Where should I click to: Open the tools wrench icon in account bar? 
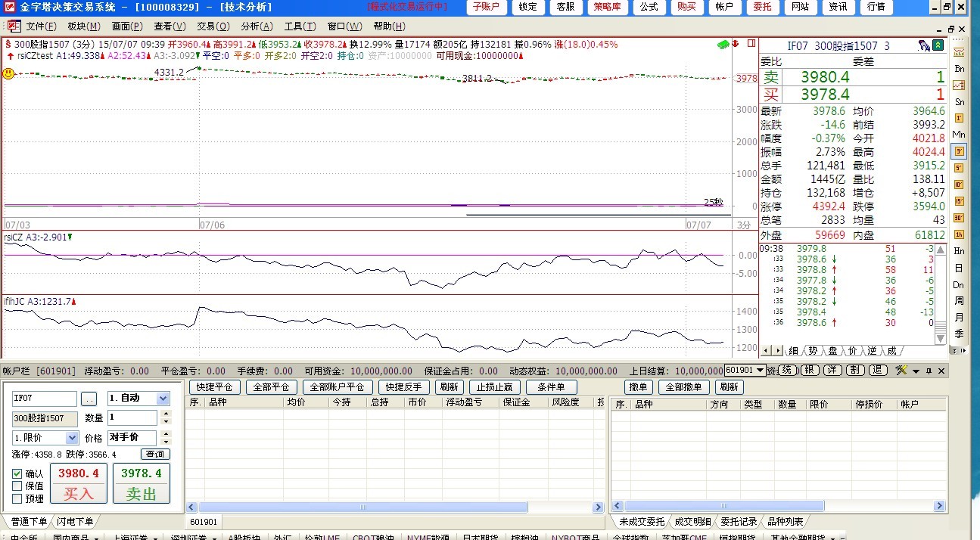coord(901,371)
